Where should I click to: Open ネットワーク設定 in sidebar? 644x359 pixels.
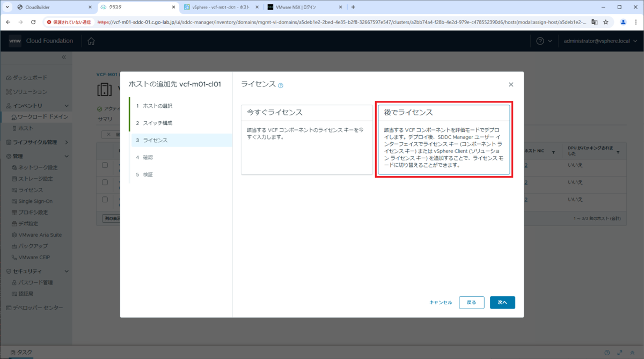pyautogui.click(x=38, y=167)
